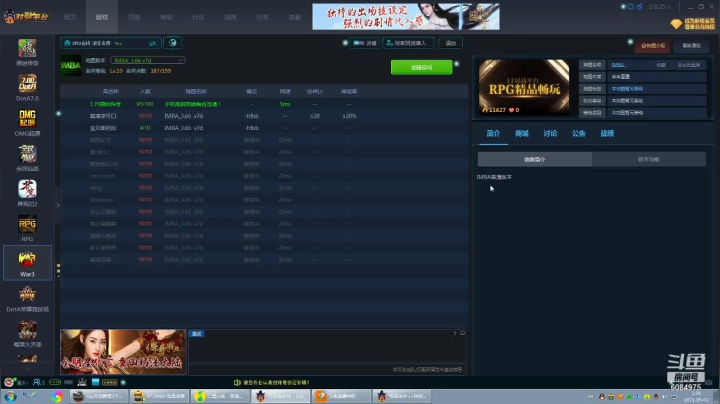This screenshot has width=720, height=404.
Task: Open the highlighted game tab in top navigation
Action: tap(102, 17)
